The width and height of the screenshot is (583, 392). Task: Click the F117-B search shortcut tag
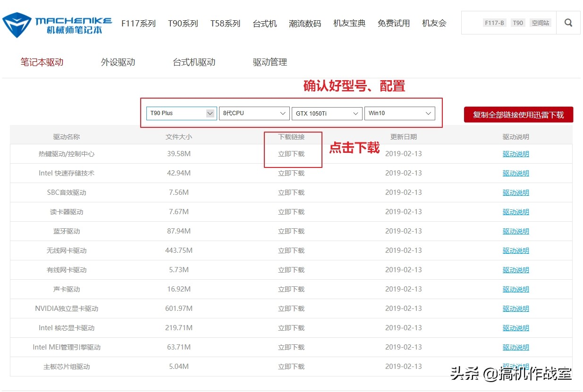click(494, 22)
